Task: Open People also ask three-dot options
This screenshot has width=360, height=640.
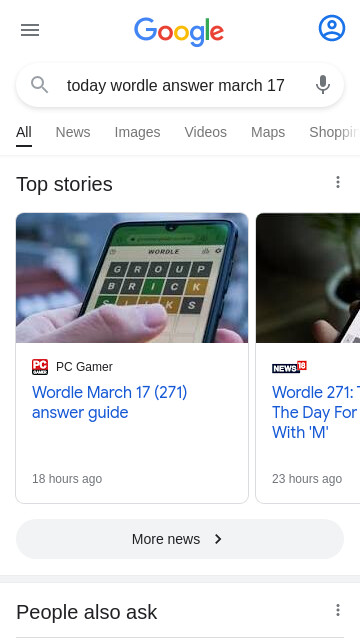Action: point(338,610)
